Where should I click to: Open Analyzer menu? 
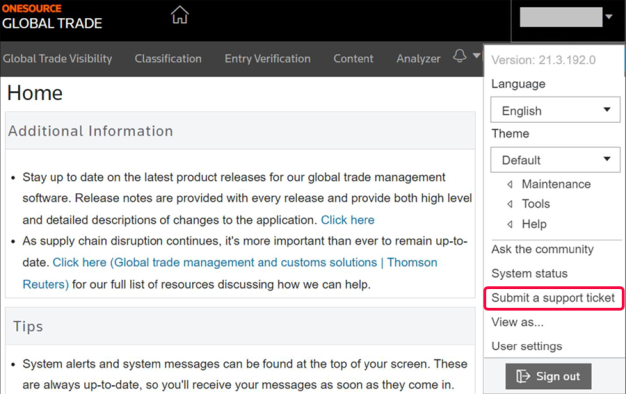(418, 59)
